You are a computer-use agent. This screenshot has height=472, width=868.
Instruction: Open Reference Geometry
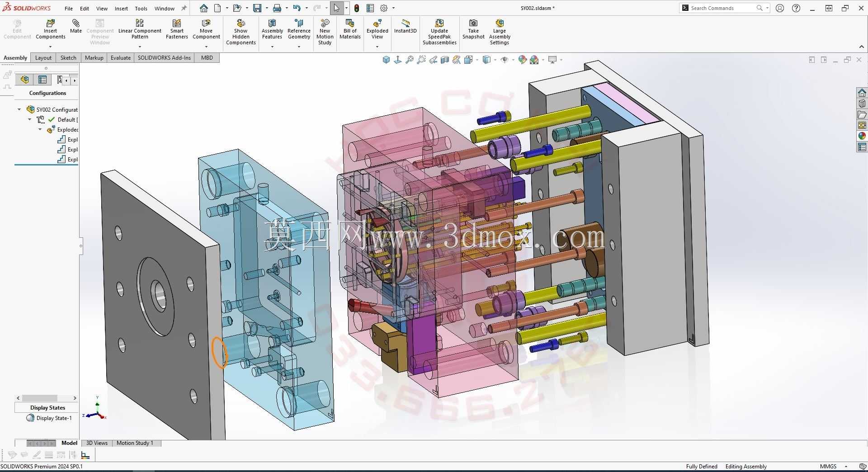tap(299, 29)
